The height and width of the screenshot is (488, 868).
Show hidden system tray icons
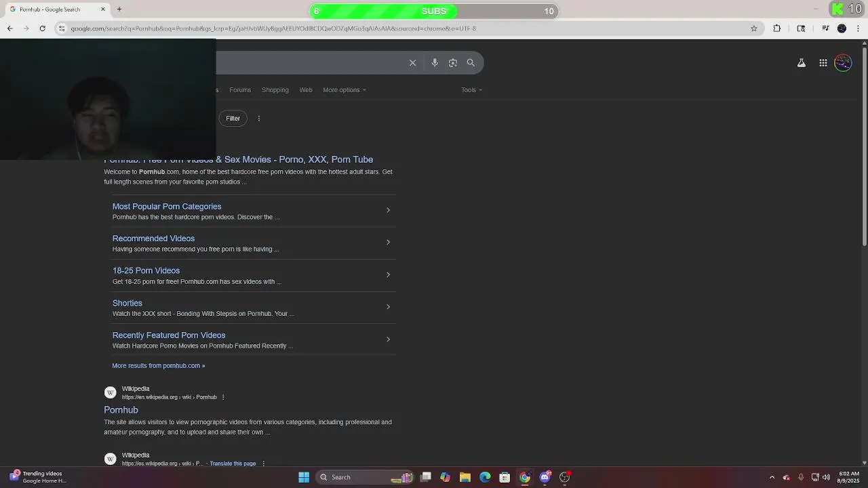[772, 477]
